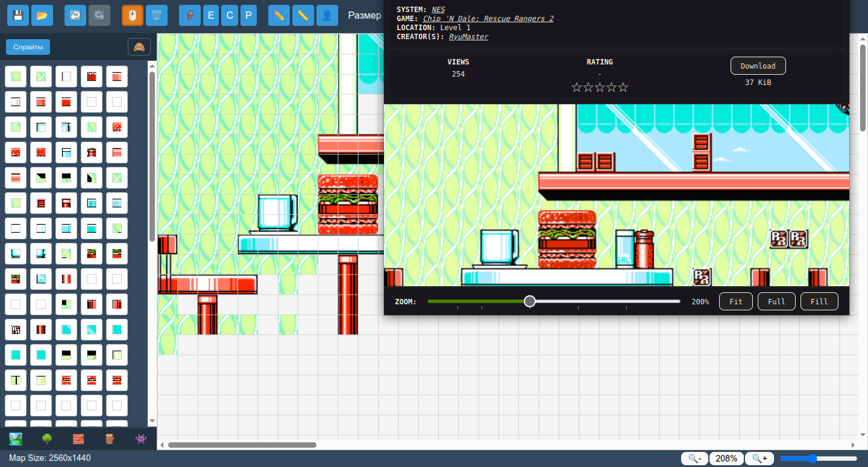Click the Fill zoom button
This screenshot has height=467, width=868.
pyautogui.click(x=819, y=301)
